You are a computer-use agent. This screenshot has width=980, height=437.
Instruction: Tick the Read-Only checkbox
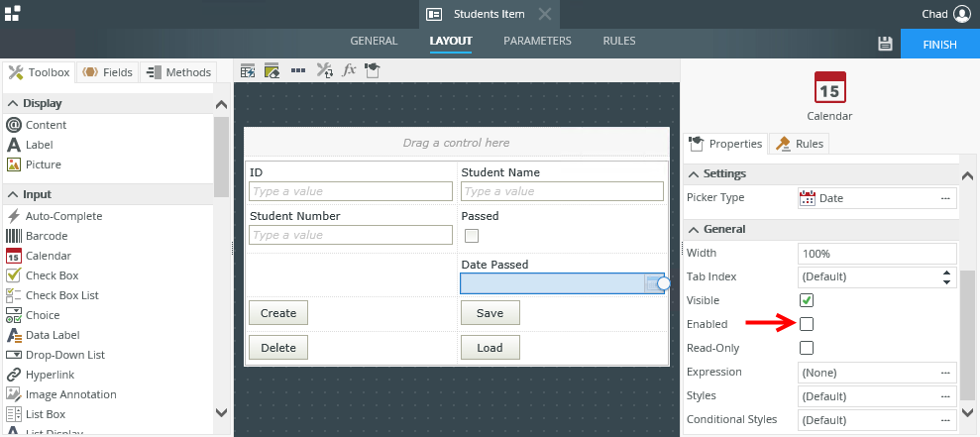coord(807,348)
